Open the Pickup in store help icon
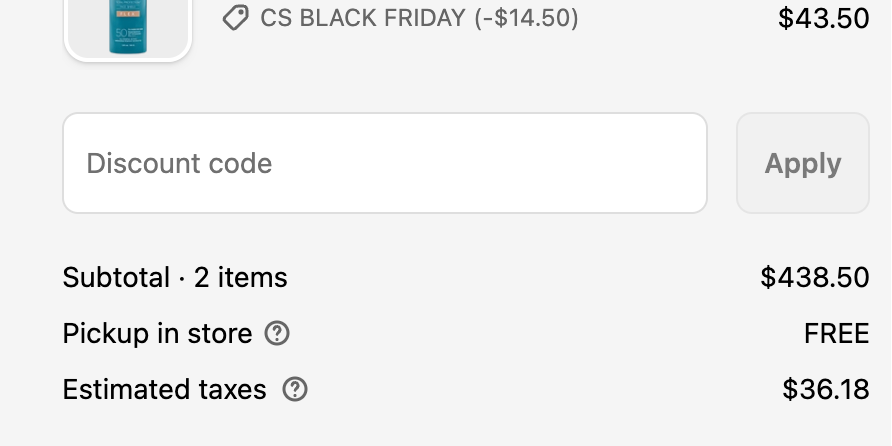This screenshot has height=446, width=892. point(277,333)
